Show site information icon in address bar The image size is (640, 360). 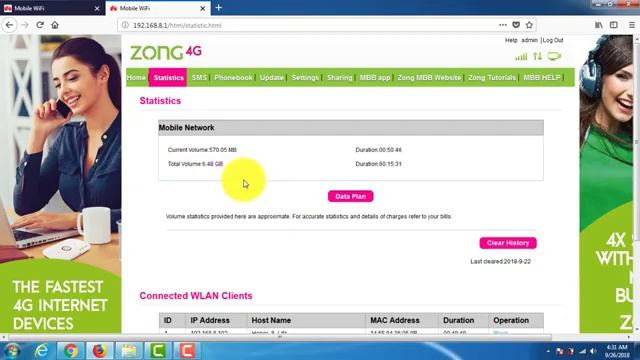[125, 25]
